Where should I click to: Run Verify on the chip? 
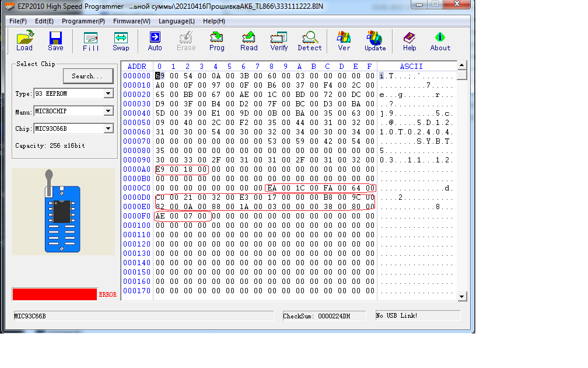[x=279, y=41]
